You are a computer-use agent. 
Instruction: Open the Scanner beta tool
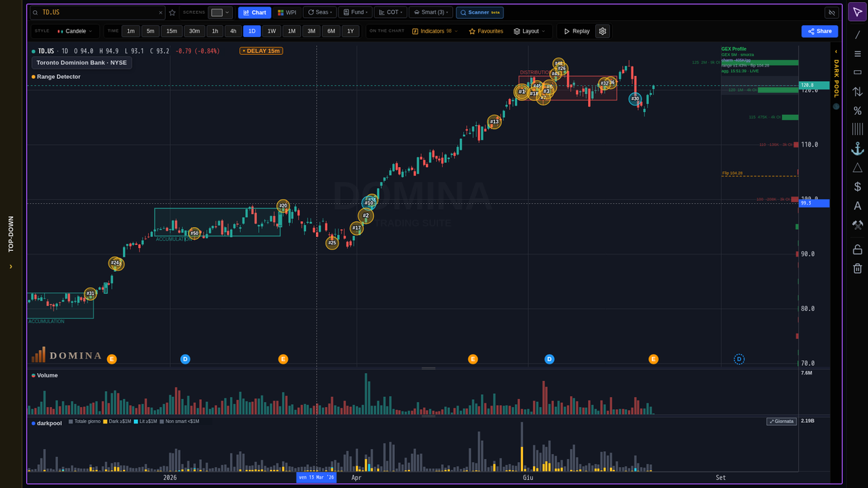point(480,12)
